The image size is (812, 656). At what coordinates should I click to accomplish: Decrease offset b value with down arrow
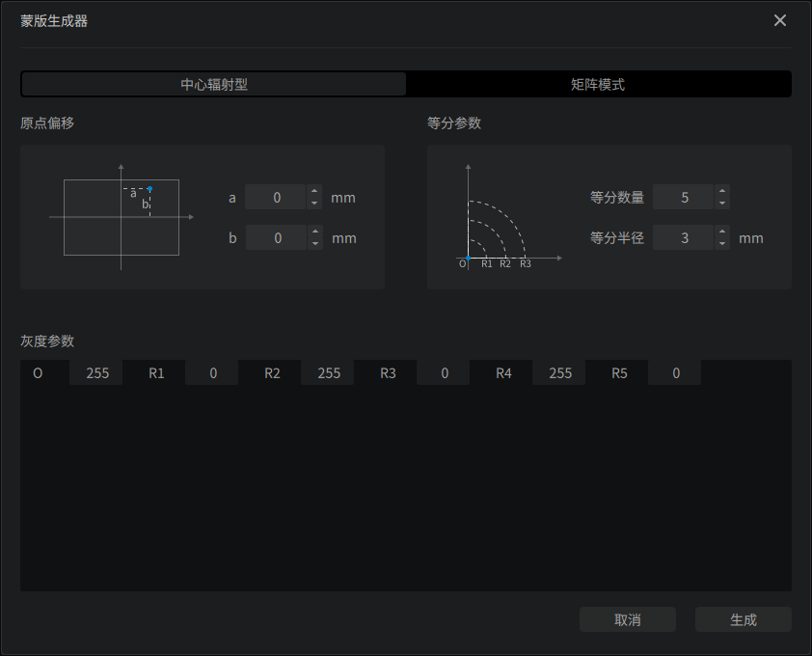315,243
